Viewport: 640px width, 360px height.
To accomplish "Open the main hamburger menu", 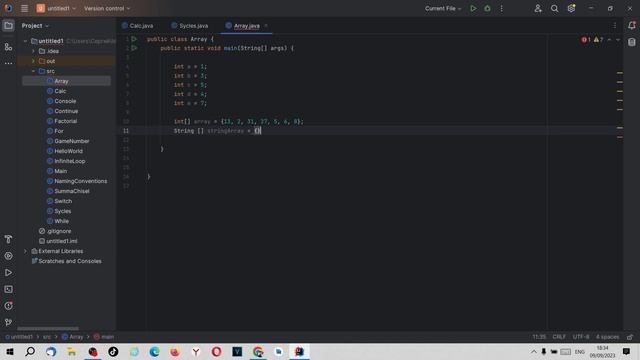I will click(24, 8).
